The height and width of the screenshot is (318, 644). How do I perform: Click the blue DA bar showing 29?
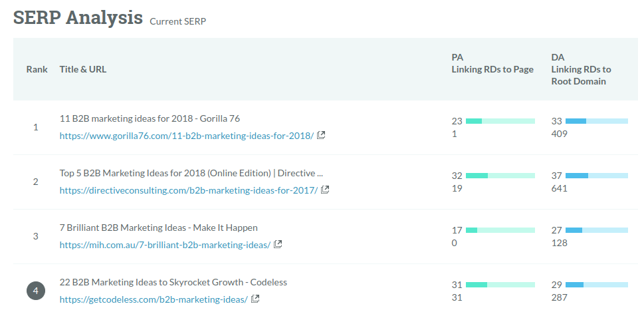click(597, 285)
